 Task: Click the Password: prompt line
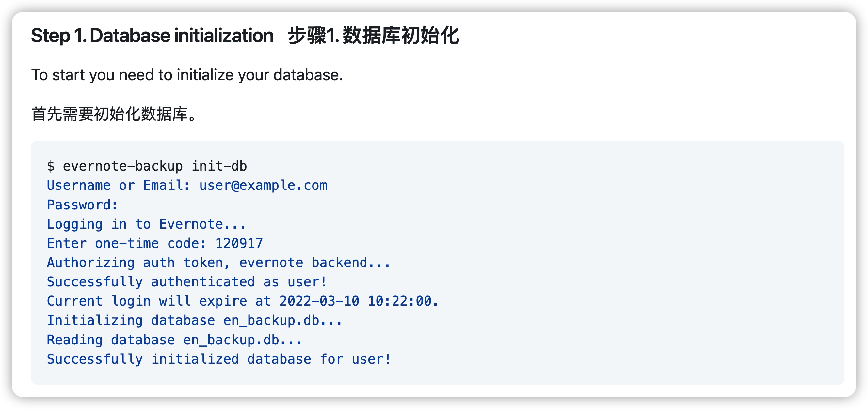(x=83, y=205)
